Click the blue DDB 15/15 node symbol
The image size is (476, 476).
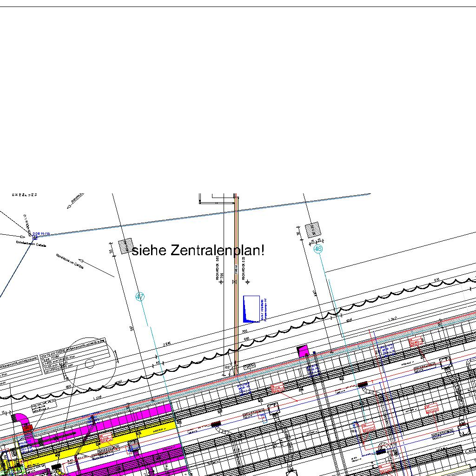[35, 237]
